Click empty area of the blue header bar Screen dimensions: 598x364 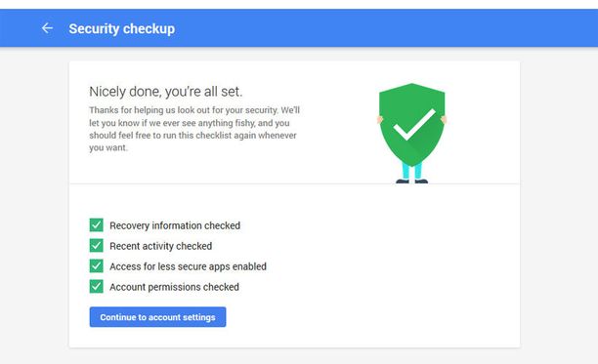pyautogui.click(x=381, y=28)
